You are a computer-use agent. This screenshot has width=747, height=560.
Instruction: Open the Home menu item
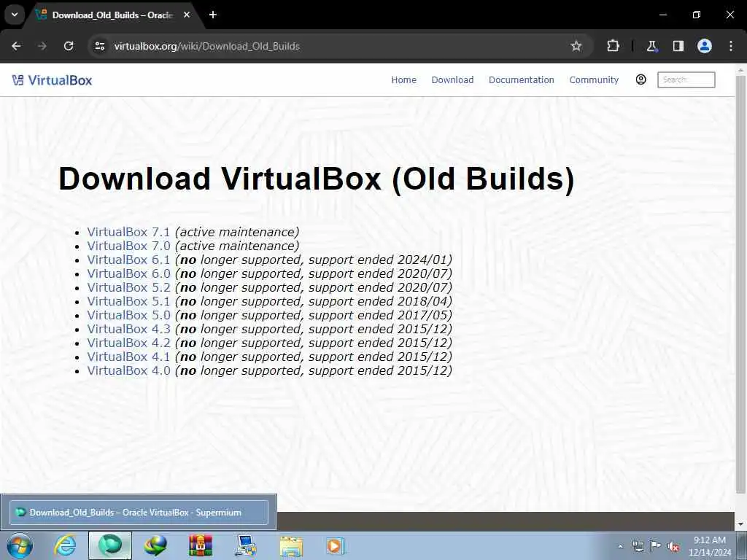[404, 80]
